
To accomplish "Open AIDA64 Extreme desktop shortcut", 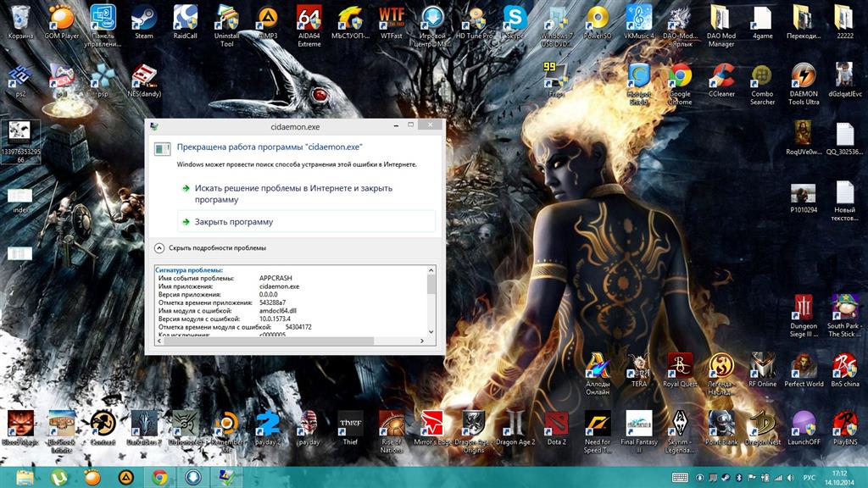I will [309, 26].
